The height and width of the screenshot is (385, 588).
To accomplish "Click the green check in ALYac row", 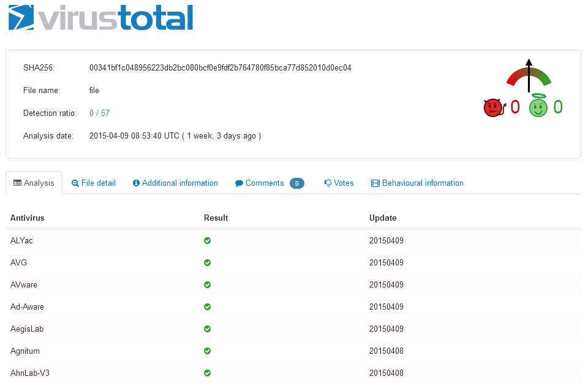I will [208, 240].
